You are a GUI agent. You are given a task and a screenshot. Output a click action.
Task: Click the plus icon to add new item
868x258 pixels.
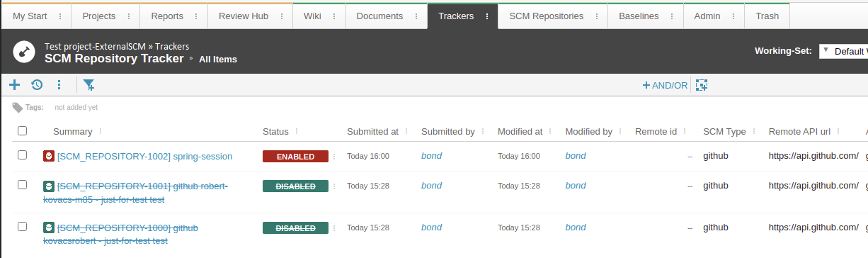click(x=15, y=85)
